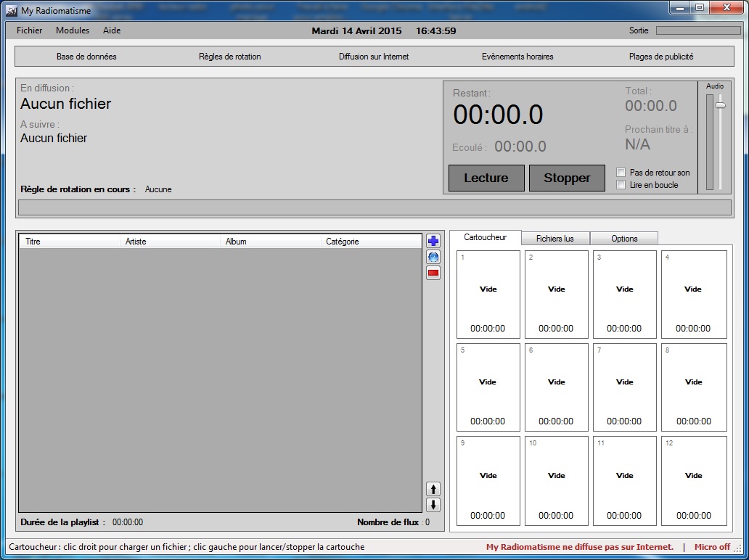Enable the Pas de retour son checkbox
This screenshot has width=749, height=560.
[x=621, y=173]
